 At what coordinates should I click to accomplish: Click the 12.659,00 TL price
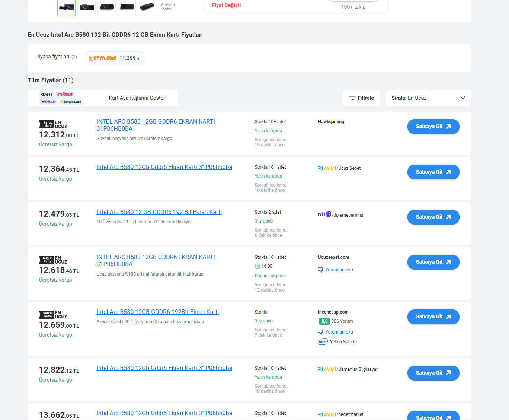(x=59, y=325)
